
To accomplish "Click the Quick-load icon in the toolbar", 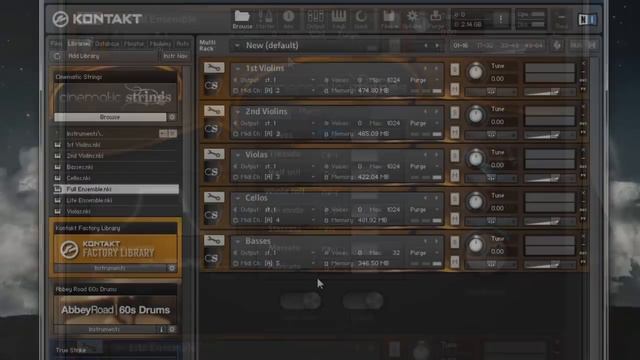I will coord(361,17).
